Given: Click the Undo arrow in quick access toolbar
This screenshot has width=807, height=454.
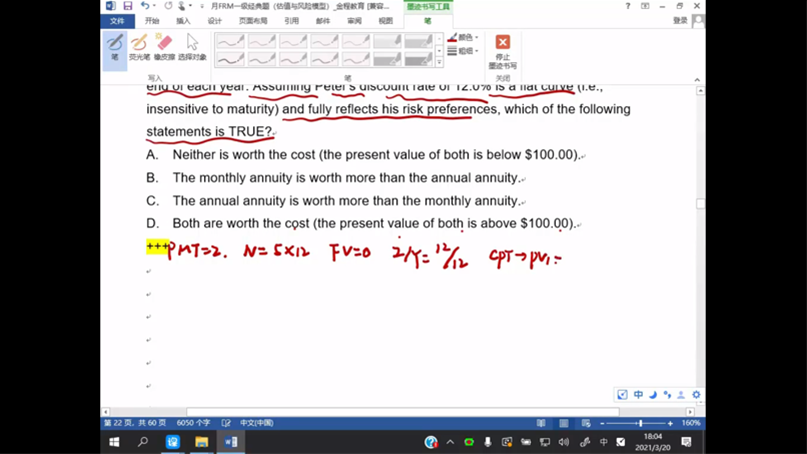Looking at the screenshot, I should pos(145,6).
